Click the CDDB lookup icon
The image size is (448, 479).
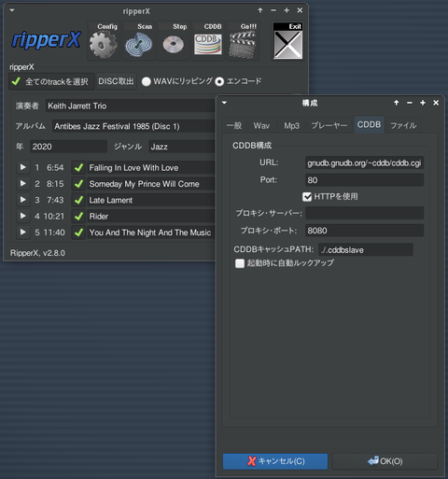click(208, 41)
